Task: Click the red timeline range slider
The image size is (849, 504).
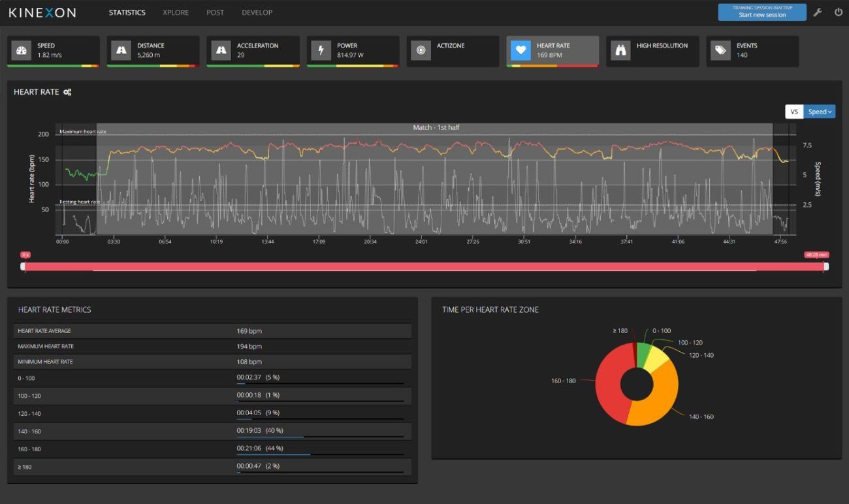Action: 424,266
